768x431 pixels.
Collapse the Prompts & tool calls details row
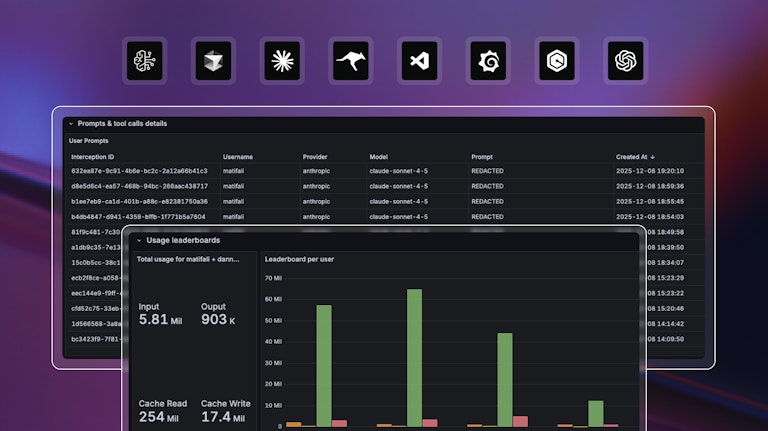71,124
